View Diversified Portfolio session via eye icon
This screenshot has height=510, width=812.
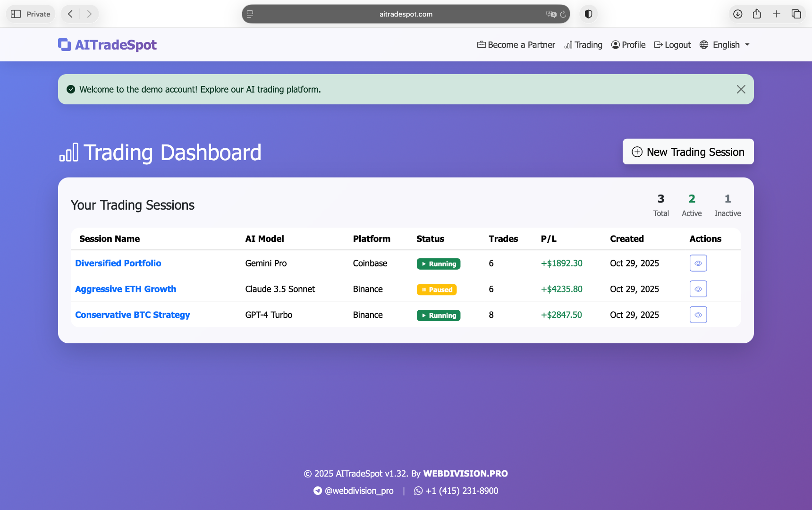pos(698,263)
